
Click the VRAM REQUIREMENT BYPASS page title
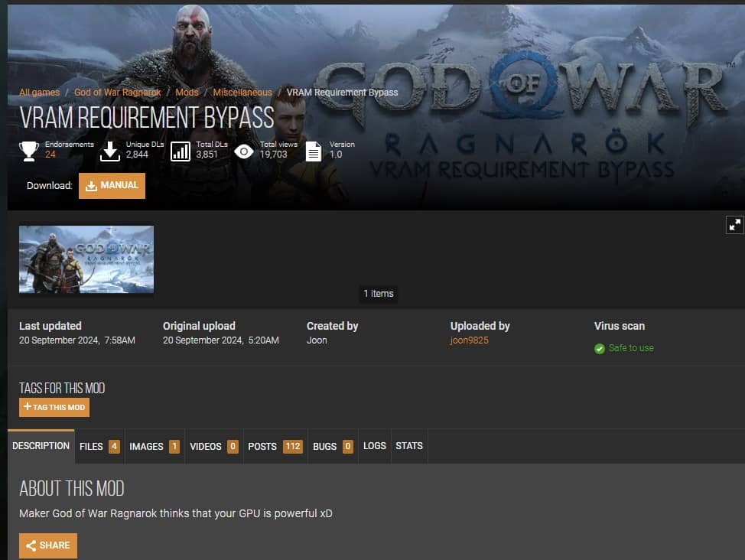tap(147, 117)
